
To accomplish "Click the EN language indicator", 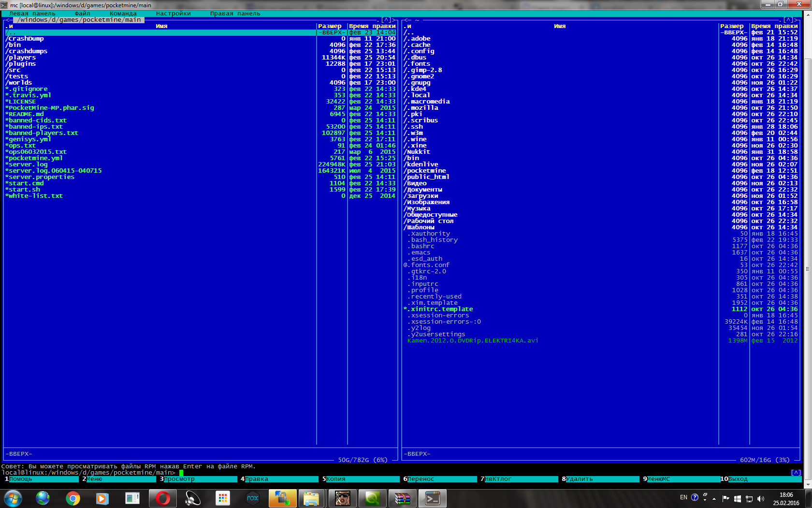I will point(683,497).
